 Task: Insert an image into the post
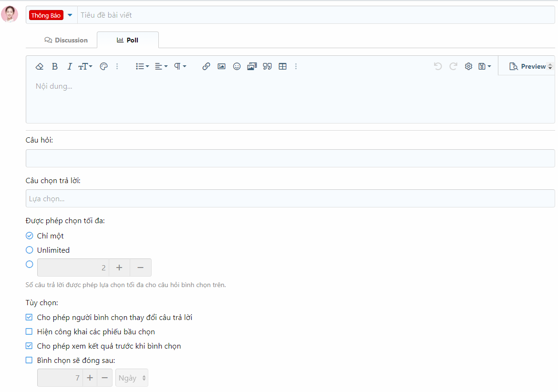(x=221, y=66)
